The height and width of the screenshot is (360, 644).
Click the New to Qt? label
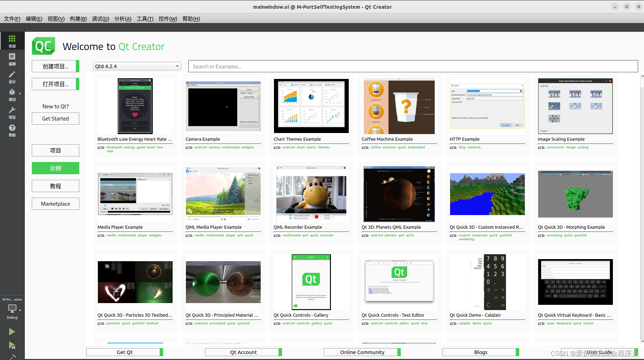pyautogui.click(x=56, y=106)
